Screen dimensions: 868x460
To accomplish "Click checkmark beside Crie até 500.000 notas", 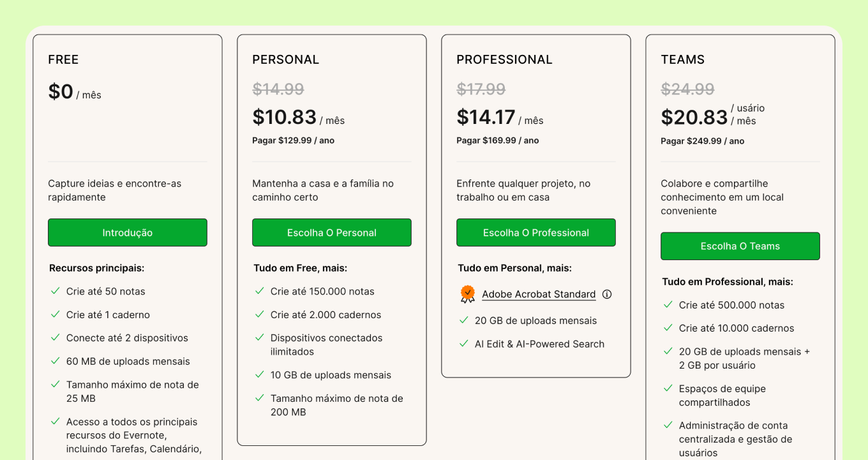I will tap(668, 304).
